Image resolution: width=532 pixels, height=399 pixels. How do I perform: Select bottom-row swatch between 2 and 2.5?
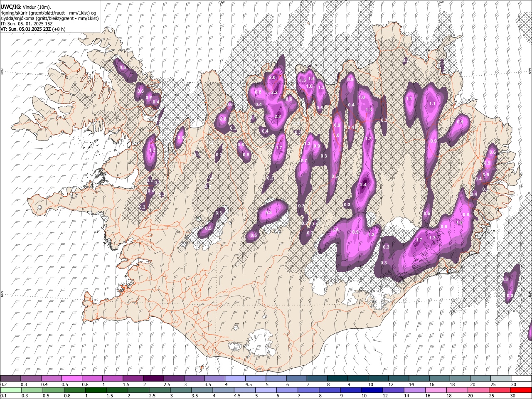click(x=138, y=390)
